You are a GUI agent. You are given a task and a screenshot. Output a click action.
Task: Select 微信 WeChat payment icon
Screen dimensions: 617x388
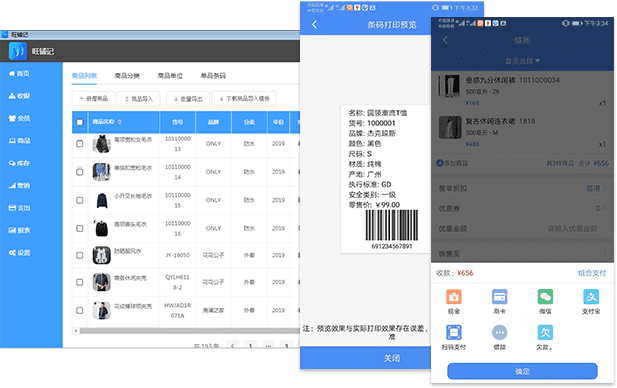(545, 297)
